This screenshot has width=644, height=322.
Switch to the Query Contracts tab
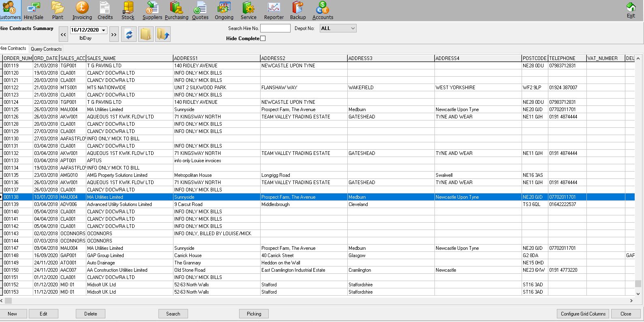click(46, 49)
